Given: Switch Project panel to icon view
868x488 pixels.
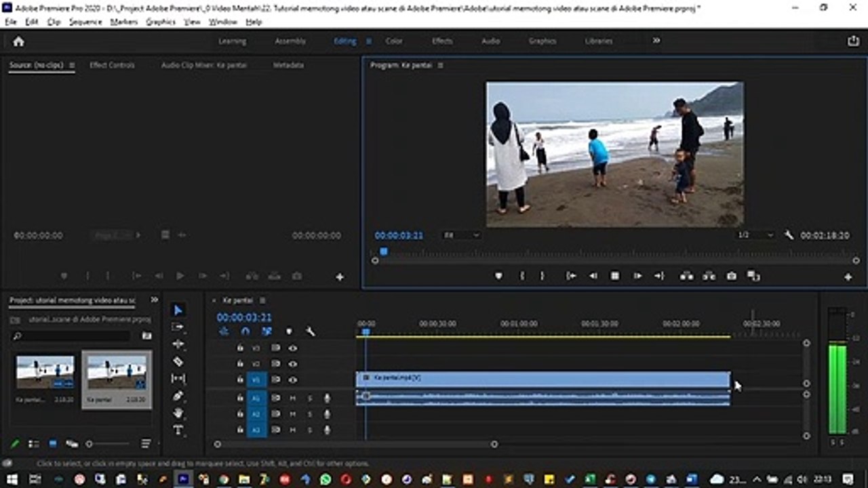Looking at the screenshot, I should pyautogui.click(x=53, y=444).
